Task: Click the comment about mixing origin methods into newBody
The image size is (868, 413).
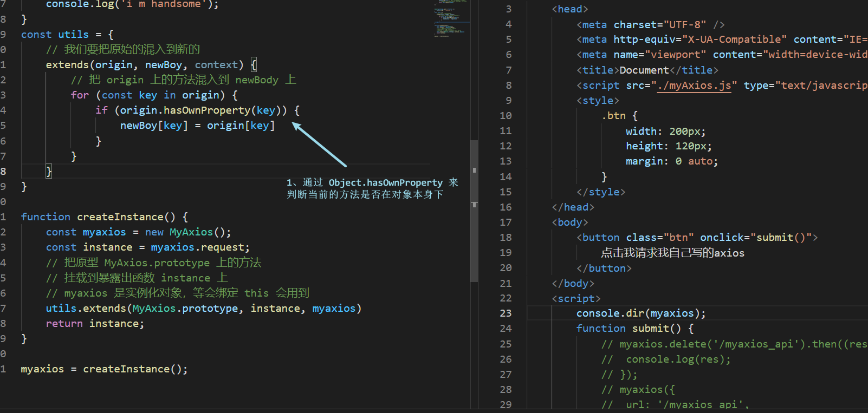Action: coord(183,80)
